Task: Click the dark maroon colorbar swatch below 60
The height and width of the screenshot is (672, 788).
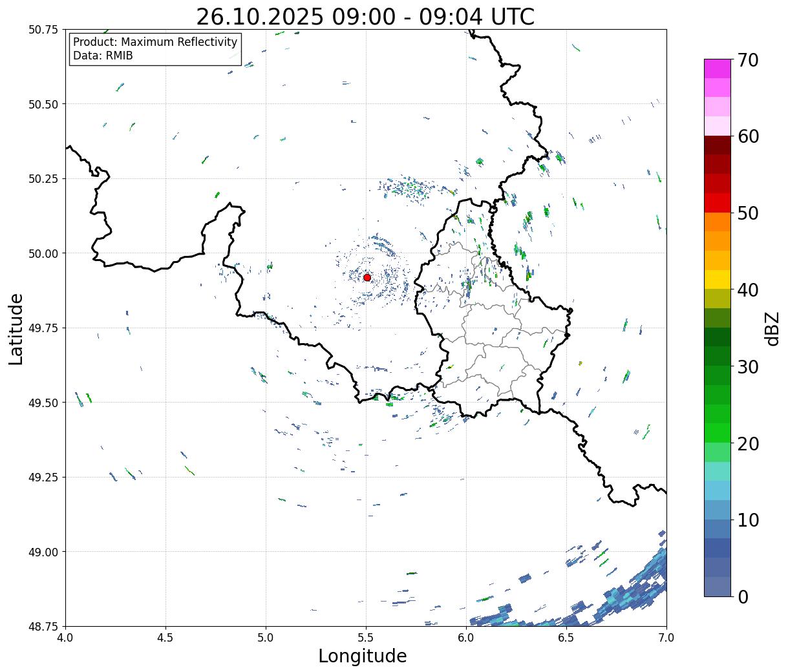Action: pyautogui.click(x=718, y=145)
